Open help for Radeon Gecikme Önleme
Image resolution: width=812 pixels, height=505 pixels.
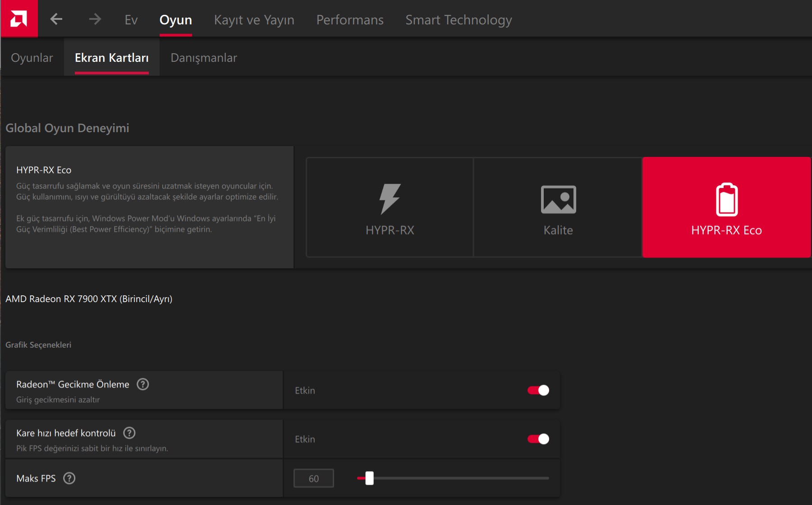(x=143, y=384)
